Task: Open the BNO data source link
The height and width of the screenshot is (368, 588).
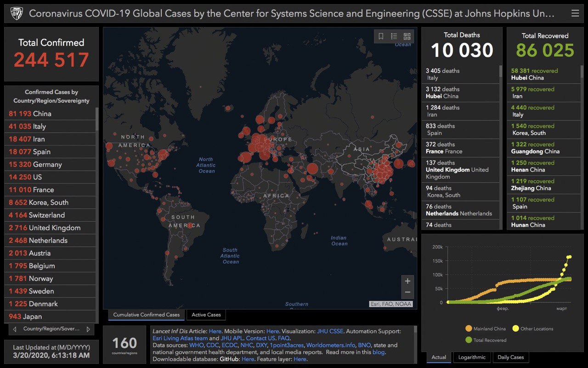Action: 364,345
